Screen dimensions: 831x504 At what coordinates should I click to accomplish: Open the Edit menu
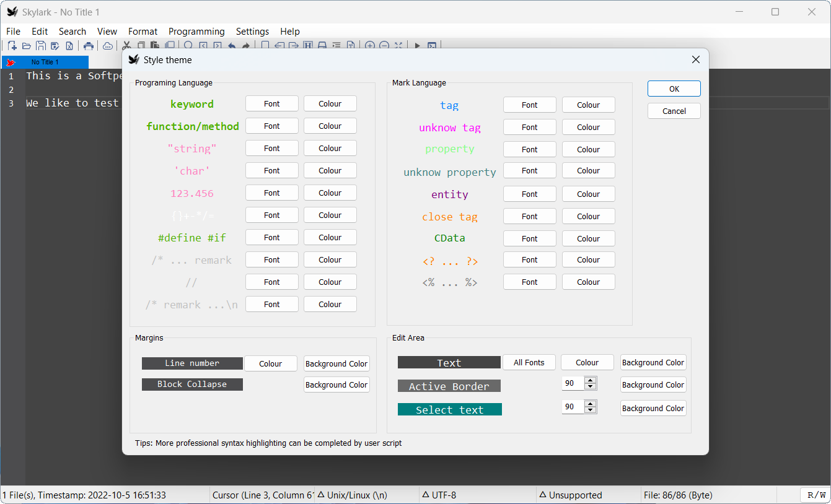point(40,32)
